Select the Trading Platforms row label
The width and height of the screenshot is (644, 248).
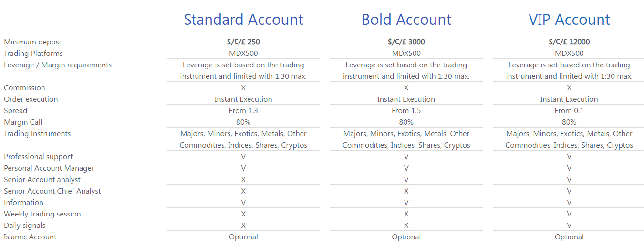[33, 54]
